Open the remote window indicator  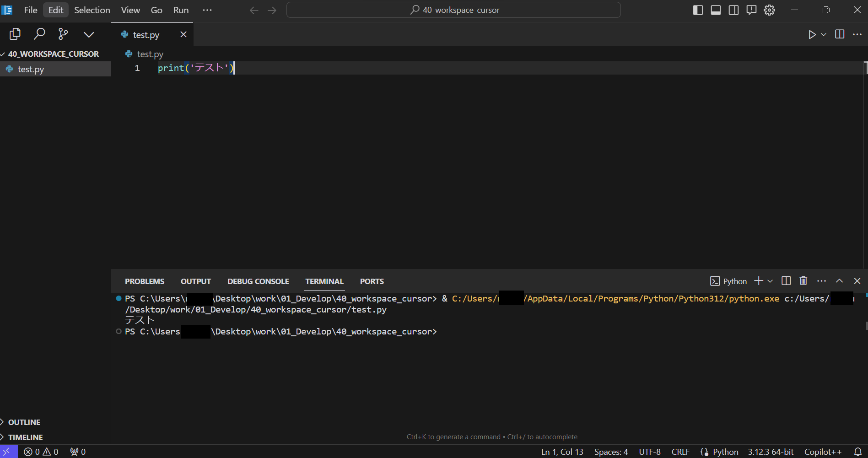(8, 452)
